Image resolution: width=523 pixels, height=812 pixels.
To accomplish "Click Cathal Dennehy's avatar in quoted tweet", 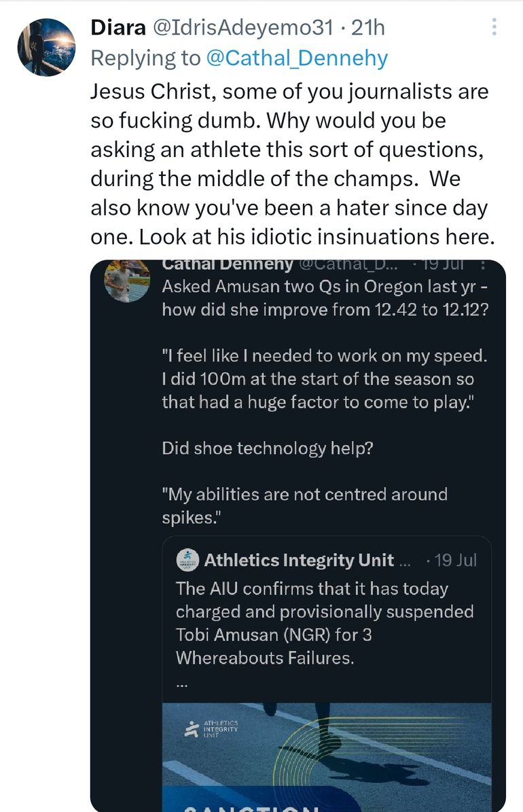I will (x=127, y=280).
